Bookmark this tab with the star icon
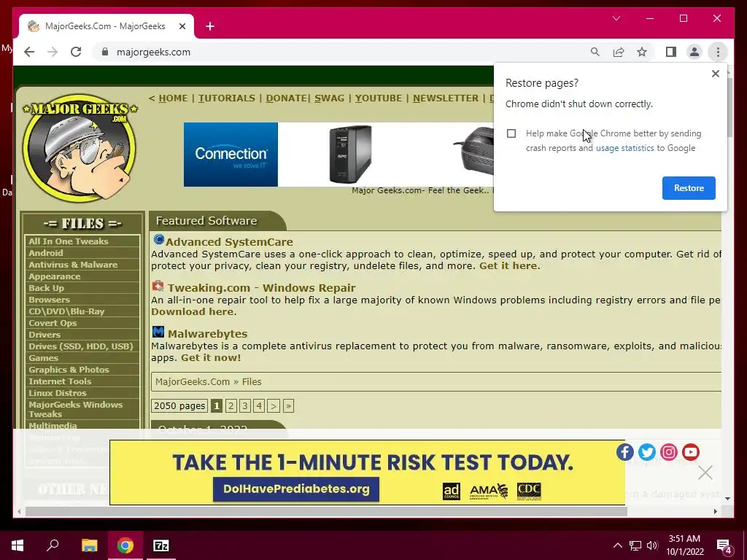Image resolution: width=747 pixels, height=560 pixels. coord(642,52)
